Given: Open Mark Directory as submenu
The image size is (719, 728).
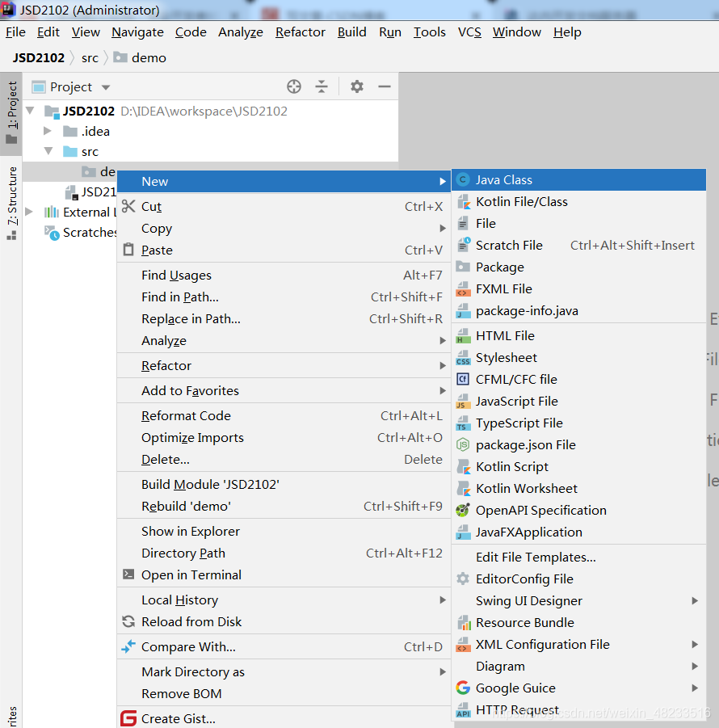Looking at the screenshot, I should point(283,671).
